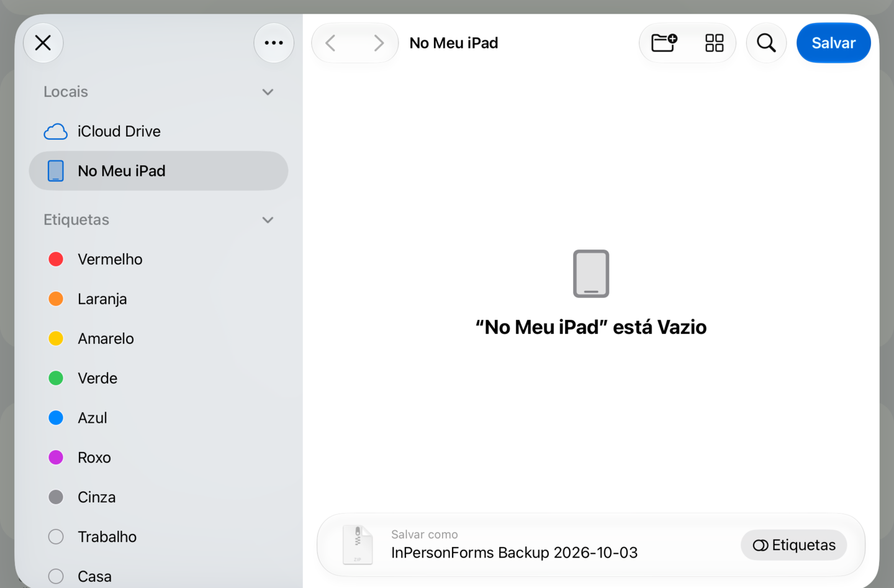
Task: Go back with the left chevron
Action: click(x=331, y=43)
